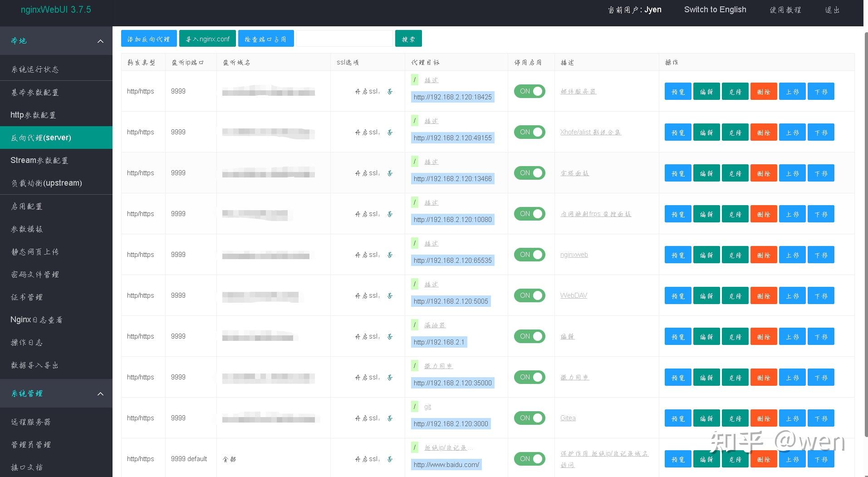Click the 导入nginx.conf button
The image size is (868, 477).
tap(207, 38)
